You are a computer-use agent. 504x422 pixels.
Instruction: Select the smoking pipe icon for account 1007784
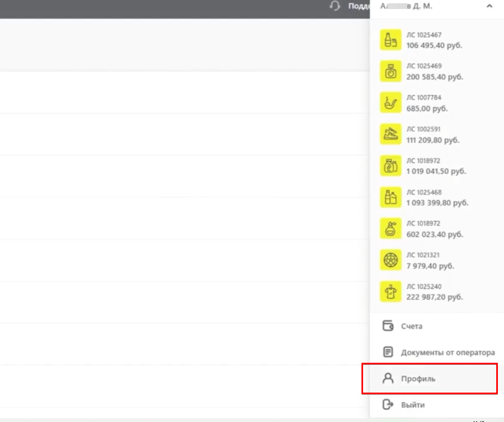point(391,103)
